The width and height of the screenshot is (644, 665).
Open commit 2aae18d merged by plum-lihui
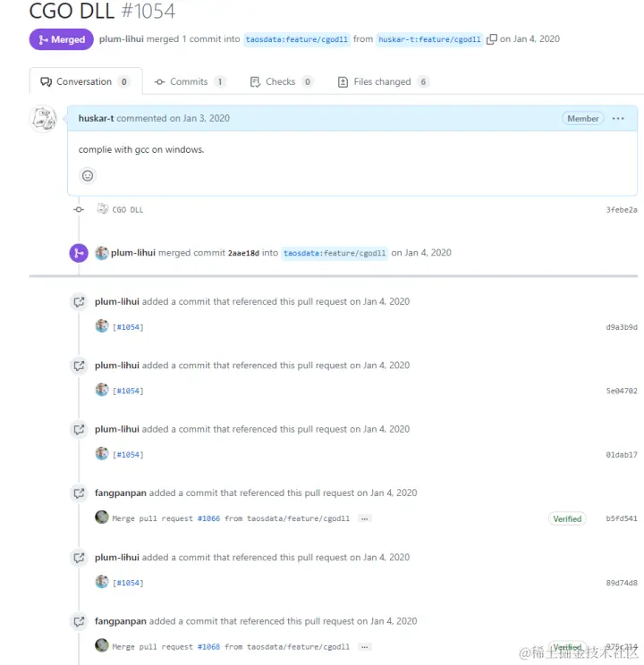(243, 253)
